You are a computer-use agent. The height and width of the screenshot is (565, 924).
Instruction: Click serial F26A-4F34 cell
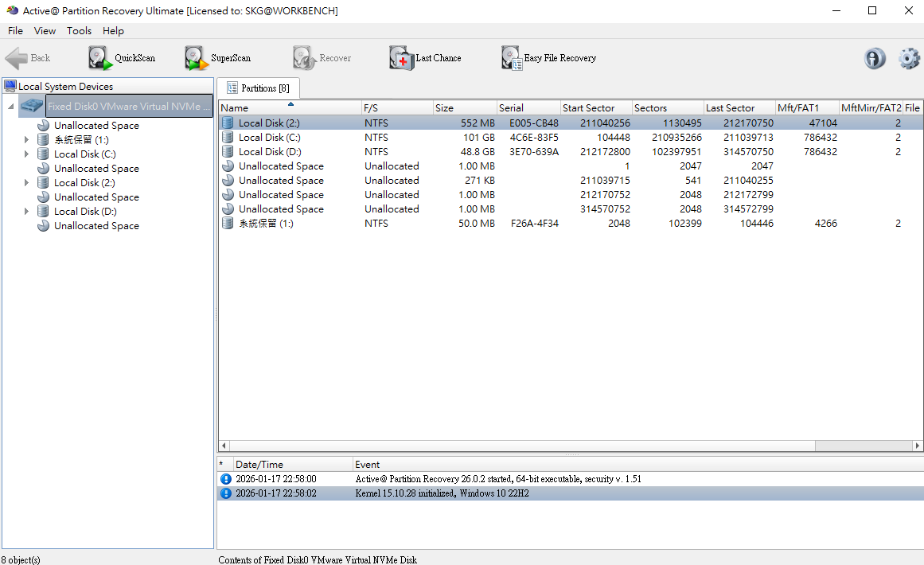pos(535,224)
